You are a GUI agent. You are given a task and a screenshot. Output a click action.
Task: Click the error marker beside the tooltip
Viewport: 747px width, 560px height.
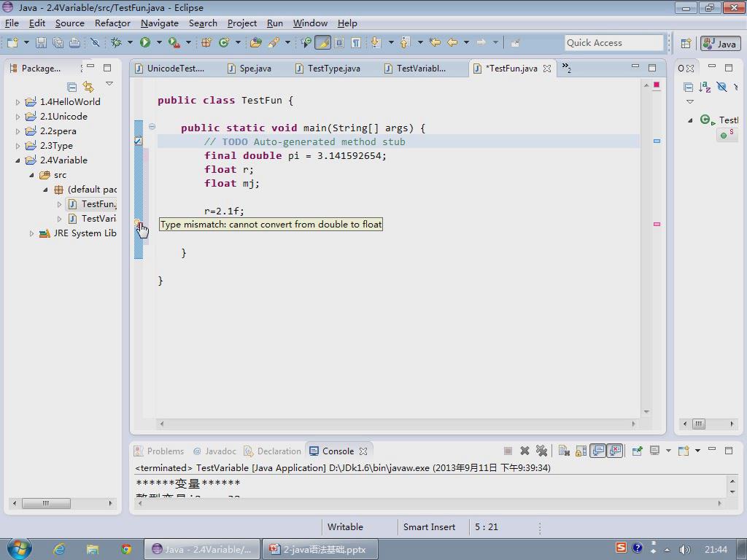pyautogui.click(x=138, y=223)
